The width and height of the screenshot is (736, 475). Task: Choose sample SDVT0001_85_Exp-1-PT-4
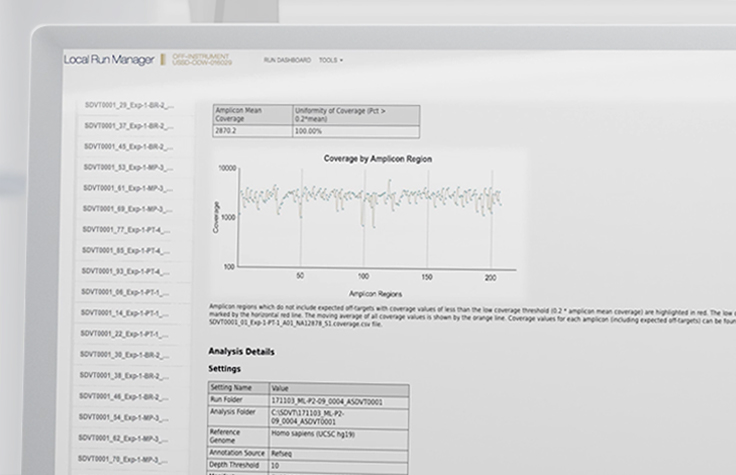click(x=128, y=250)
